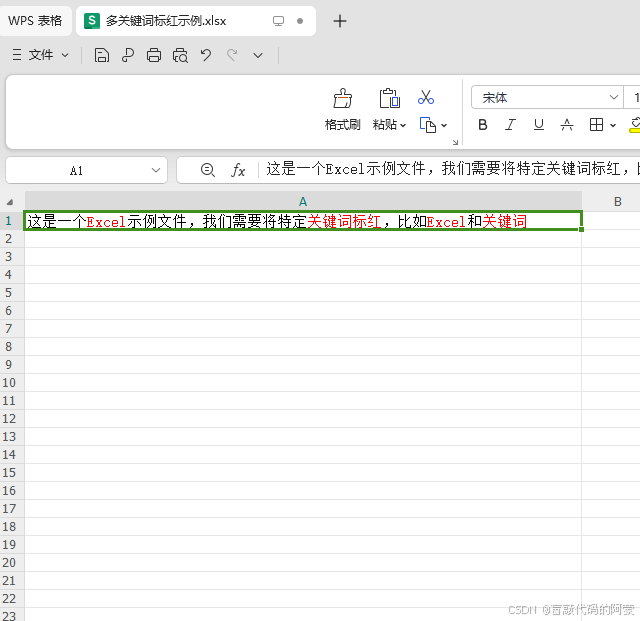Image resolution: width=640 pixels, height=621 pixels.
Task: Select column B header
Action: tap(611, 201)
